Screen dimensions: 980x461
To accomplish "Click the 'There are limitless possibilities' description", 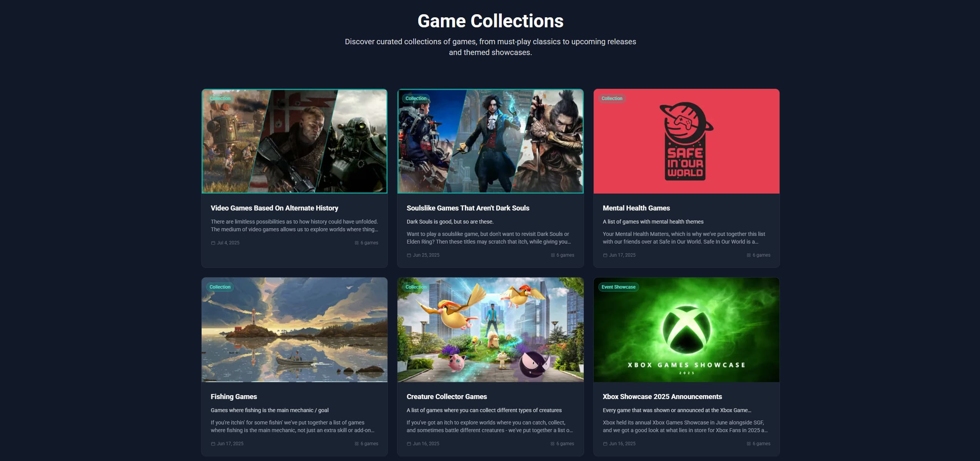I will (294, 225).
